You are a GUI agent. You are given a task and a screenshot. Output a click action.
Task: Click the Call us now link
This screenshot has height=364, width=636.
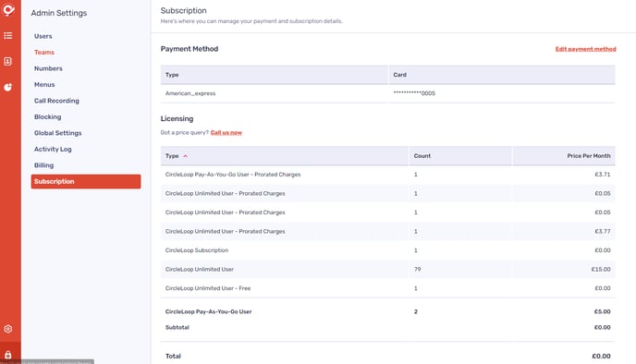point(226,132)
